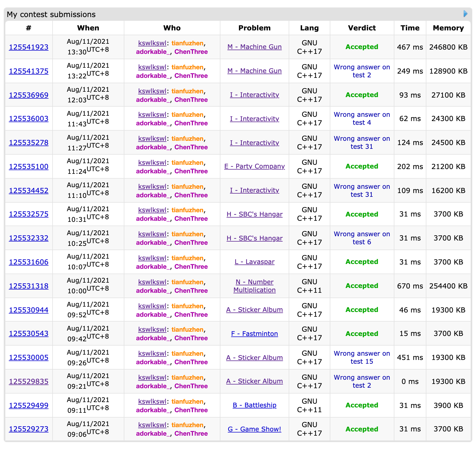
Task: Open problem G - Game Show!
Action: tap(254, 429)
